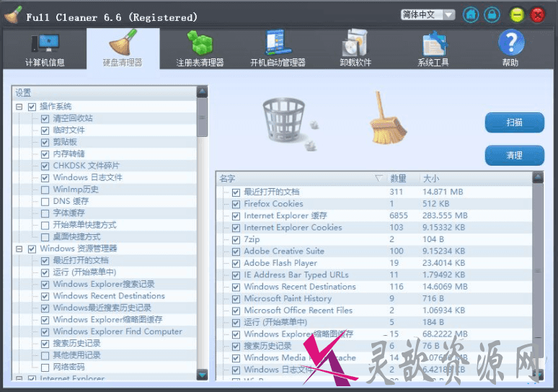This screenshot has height=392, width=558.
Task: Select Microsoft Paint History row
Action: [x=374, y=298]
